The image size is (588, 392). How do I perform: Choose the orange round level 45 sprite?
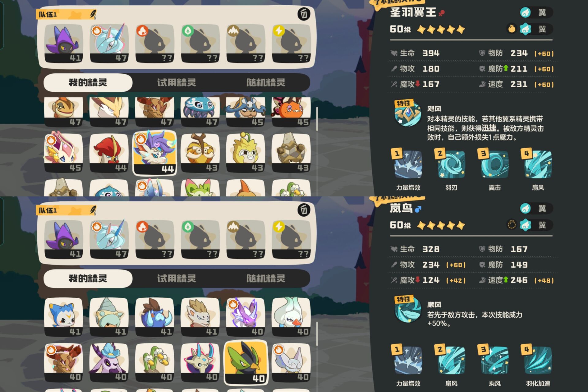coord(291,112)
